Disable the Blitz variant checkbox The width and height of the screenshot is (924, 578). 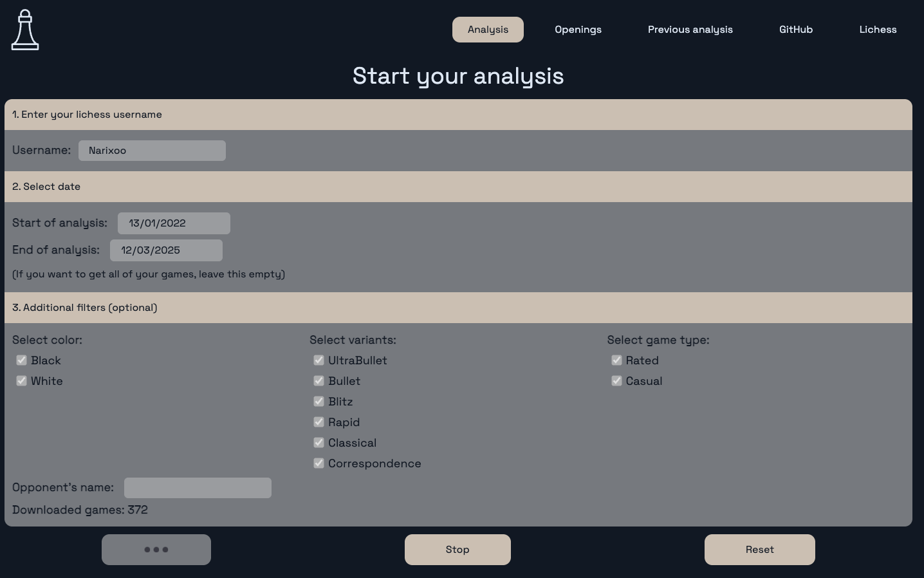point(319,402)
